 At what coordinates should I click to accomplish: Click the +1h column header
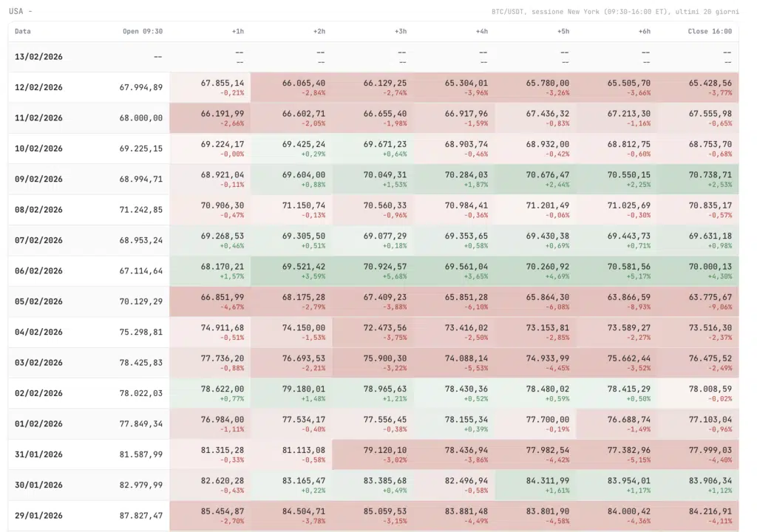[x=237, y=31]
